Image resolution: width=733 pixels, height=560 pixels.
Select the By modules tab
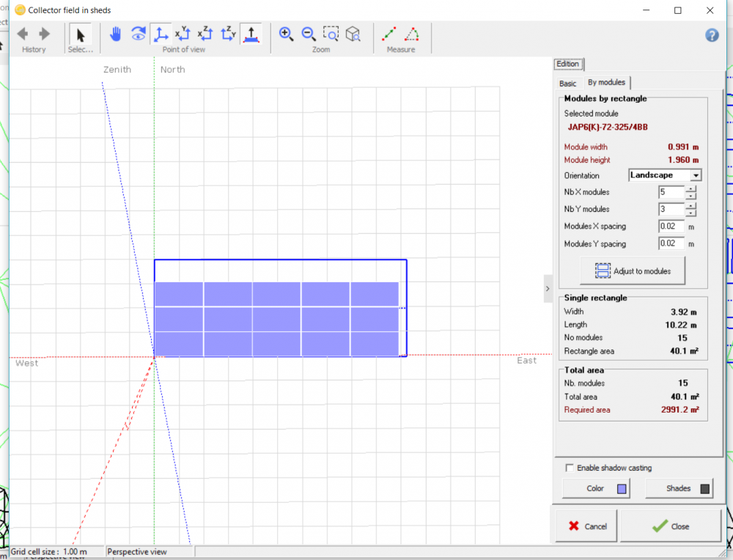click(606, 83)
